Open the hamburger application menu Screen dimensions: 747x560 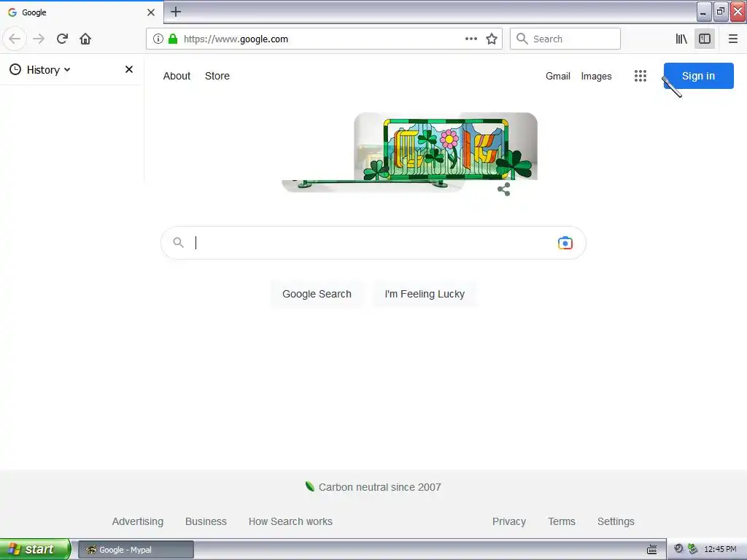tap(733, 39)
